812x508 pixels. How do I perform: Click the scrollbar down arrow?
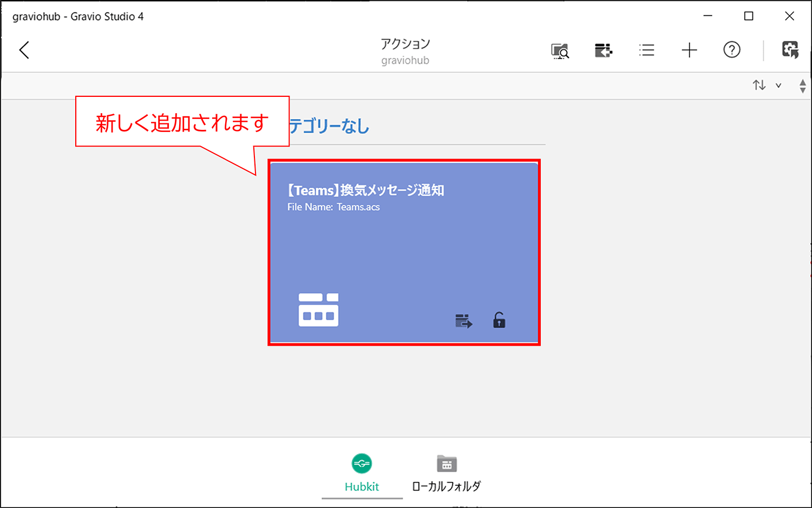[803, 90]
